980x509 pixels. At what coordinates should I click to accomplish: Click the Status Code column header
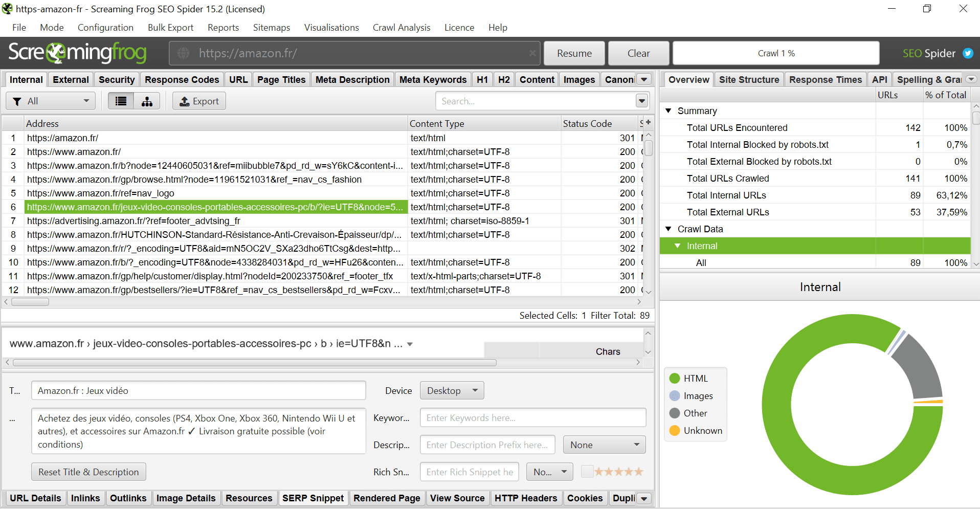(x=599, y=123)
